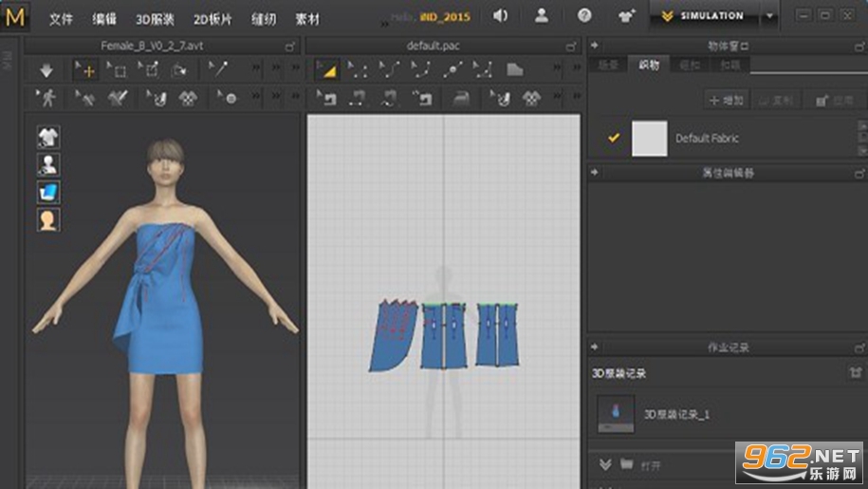
Task: Click the SIMULATION button
Action: pyautogui.click(x=704, y=16)
